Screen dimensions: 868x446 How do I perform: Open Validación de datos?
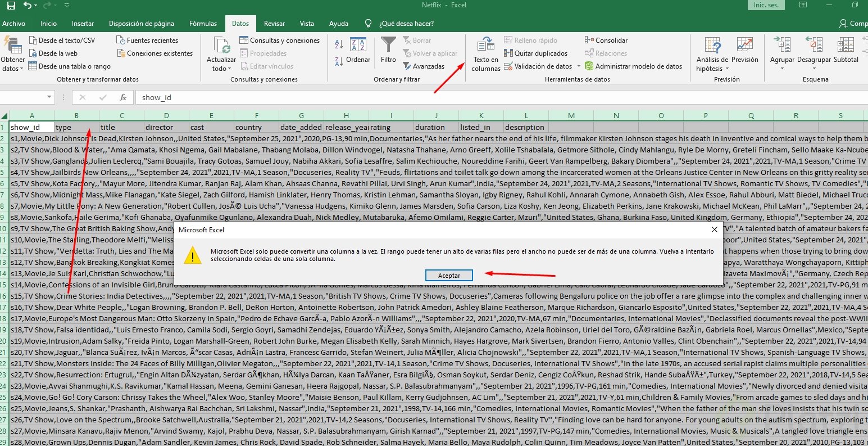coord(541,66)
